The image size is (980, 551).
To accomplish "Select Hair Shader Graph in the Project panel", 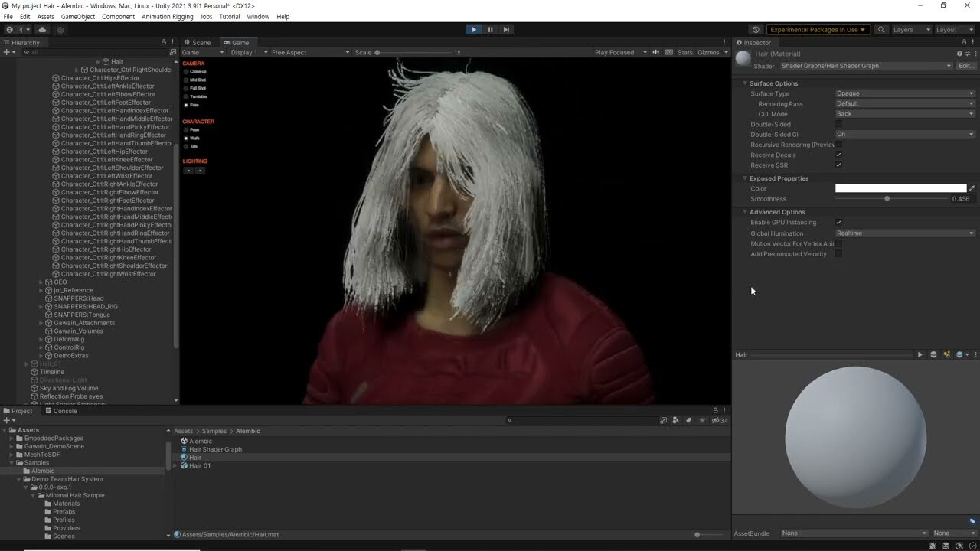I will [x=215, y=449].
